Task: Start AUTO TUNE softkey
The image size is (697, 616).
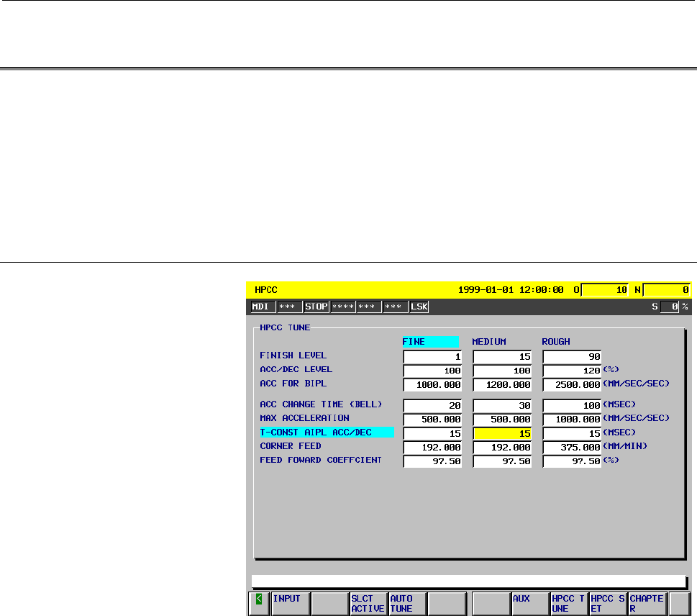Action: pyautogui.click(x=408, y=604)
